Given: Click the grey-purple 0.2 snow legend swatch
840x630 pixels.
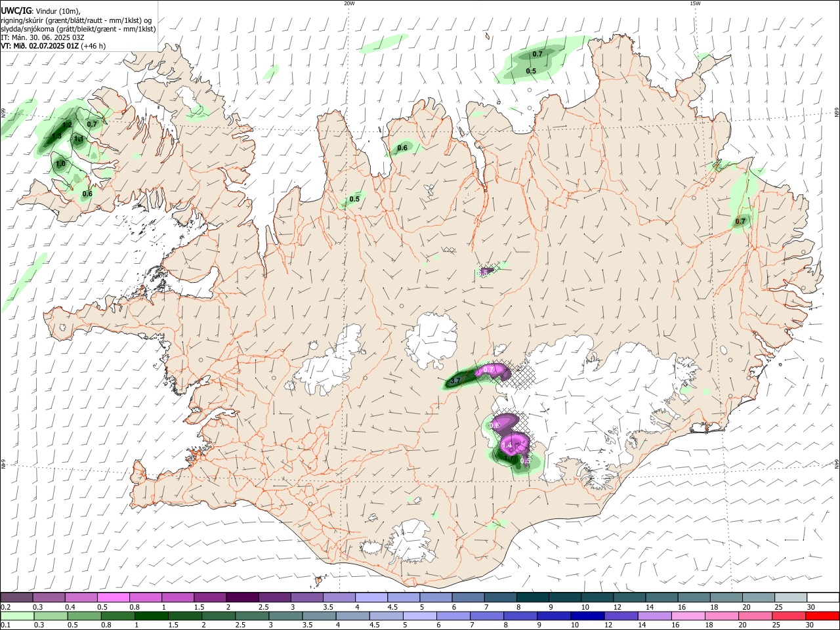Looking at the screenshot, I should coord(16,598).
